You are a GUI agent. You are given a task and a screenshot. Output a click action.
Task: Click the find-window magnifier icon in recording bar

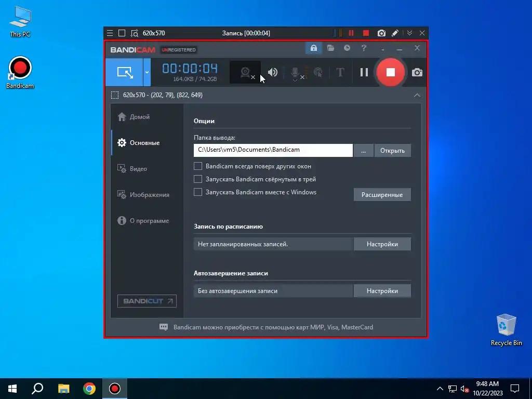(x=135, y=33)
